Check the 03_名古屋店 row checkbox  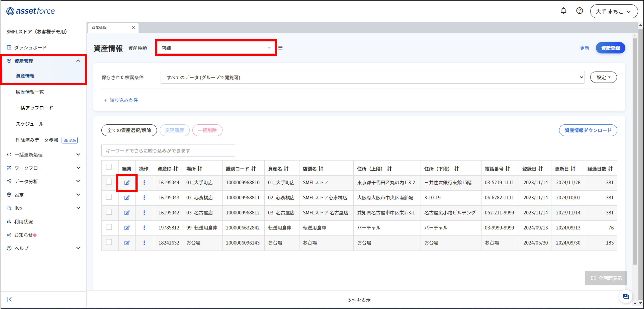109,212
